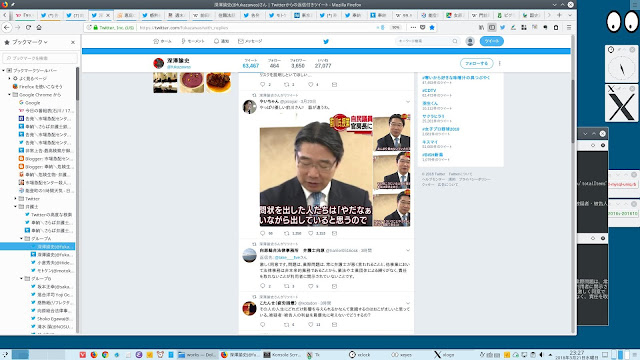Open Firefox from the taskbar launcher icon

[x=94, y=355]
